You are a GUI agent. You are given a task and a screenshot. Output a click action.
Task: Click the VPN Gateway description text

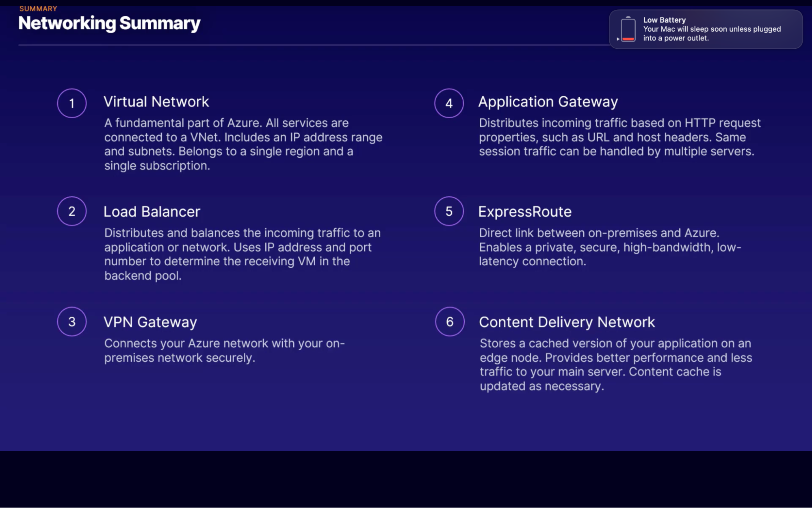click(225, 350)
